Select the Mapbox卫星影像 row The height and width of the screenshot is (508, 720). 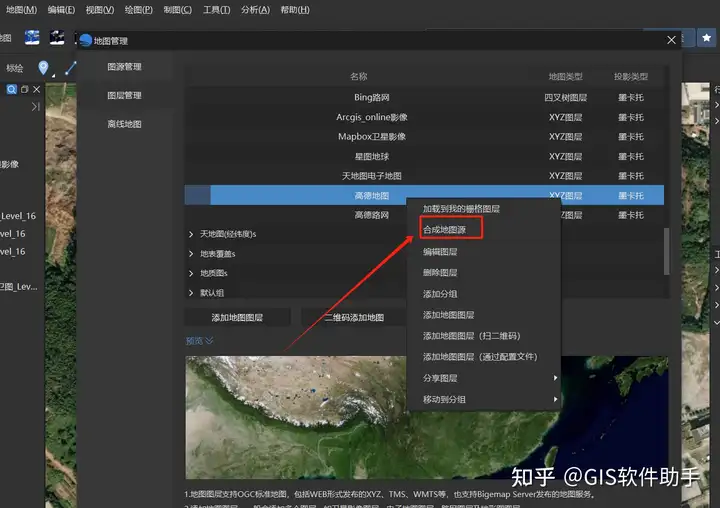(x=424, y=136)
